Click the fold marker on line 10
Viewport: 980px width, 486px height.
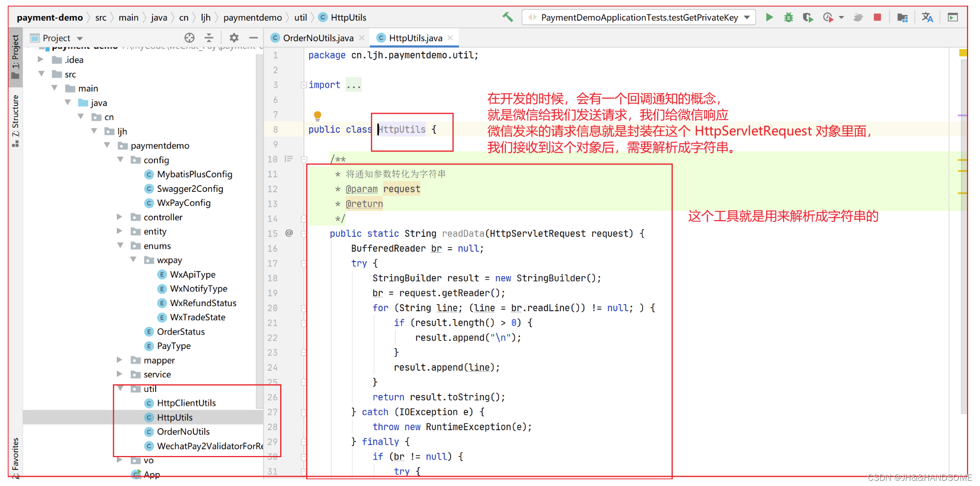pyautogui.click(x=304, y=159)
